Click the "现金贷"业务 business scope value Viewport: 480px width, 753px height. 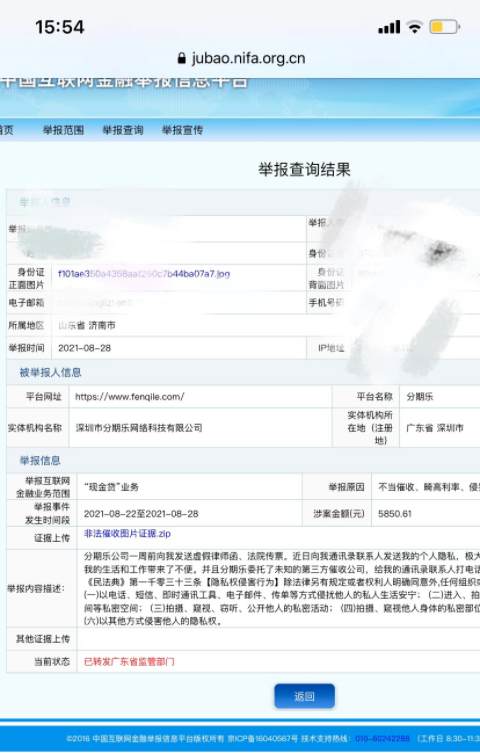(111, 487)
